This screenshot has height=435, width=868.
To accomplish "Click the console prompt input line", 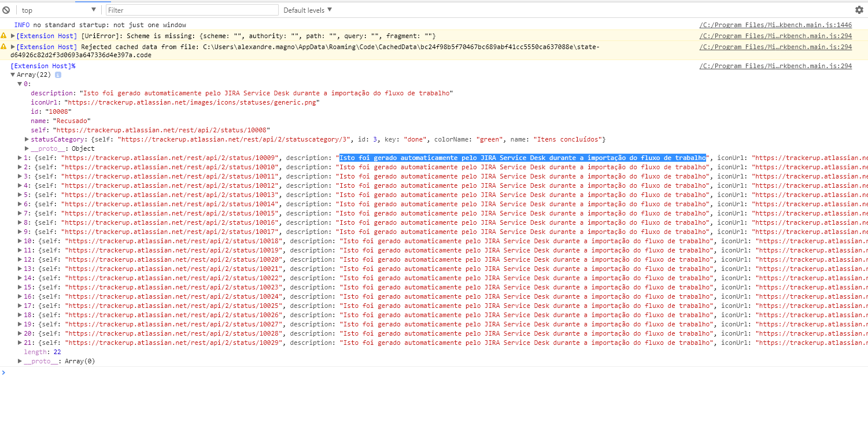I will [x=434, y=373].
